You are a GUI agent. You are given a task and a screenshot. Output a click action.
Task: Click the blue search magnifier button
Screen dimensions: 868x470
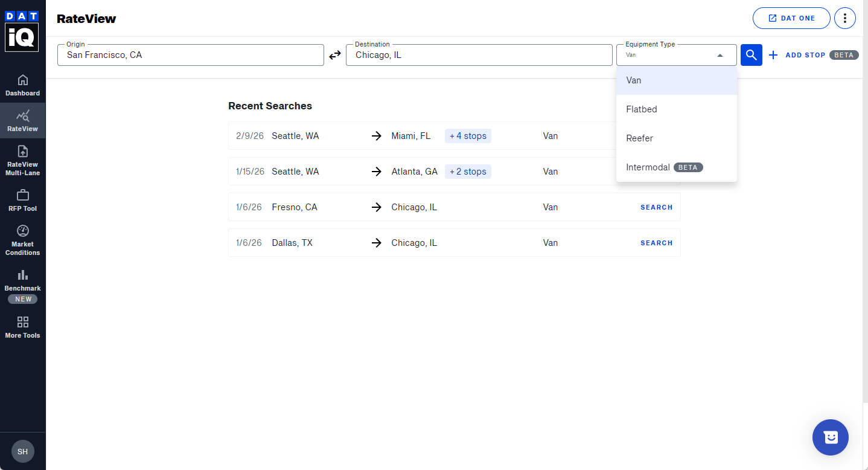(751, 55)
